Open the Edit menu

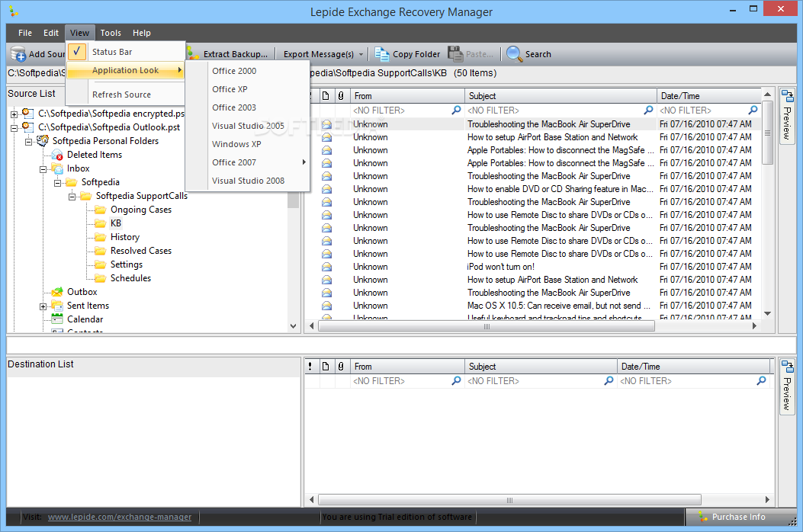pyautogui.click(x=50, y=33)
